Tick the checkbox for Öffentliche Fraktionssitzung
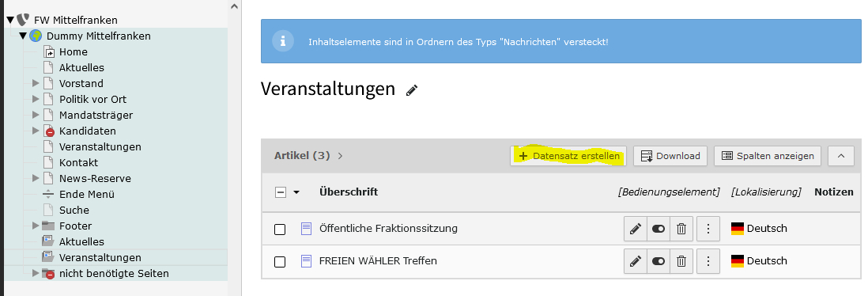 280,229
